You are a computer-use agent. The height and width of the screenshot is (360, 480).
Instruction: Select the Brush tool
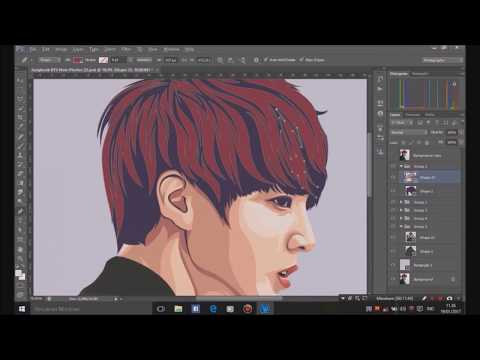(x=20, y=146)
